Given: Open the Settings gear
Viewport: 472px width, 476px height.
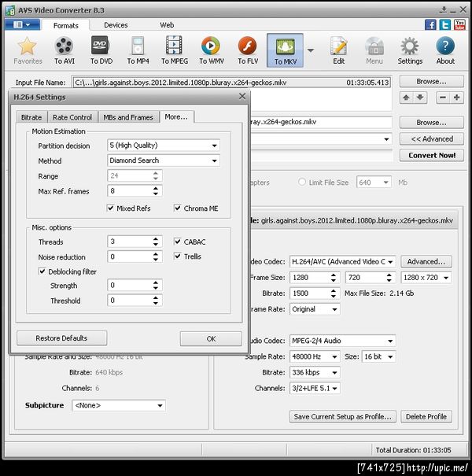Looking at the screenshot, I should point(410,50).
